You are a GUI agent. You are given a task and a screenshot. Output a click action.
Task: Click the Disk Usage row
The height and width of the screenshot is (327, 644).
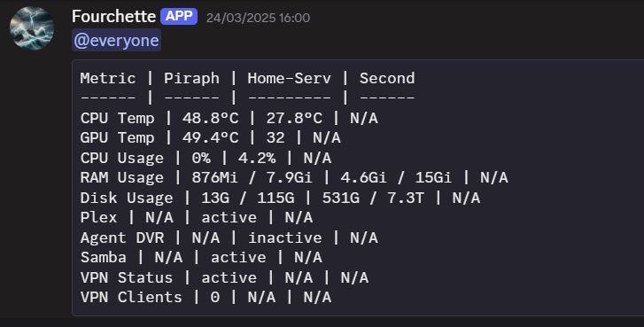281,198
